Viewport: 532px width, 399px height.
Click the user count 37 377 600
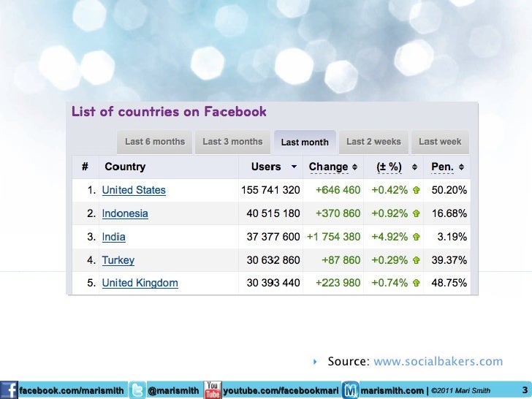[273, 237]
